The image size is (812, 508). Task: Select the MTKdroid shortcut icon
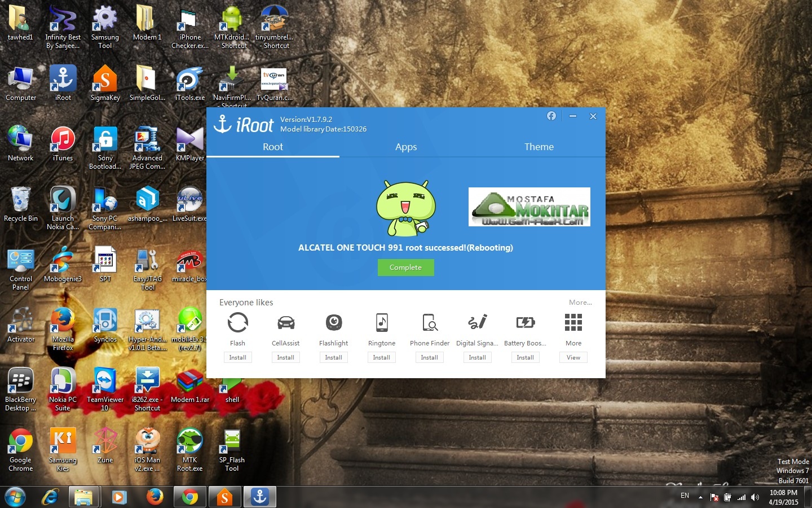[232, 27]
